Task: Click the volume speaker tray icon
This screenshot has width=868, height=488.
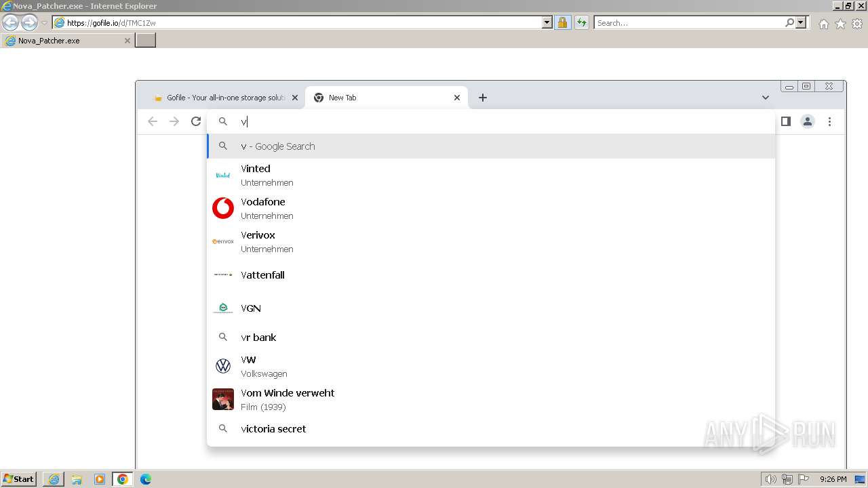Action: (x=770, y=479)
